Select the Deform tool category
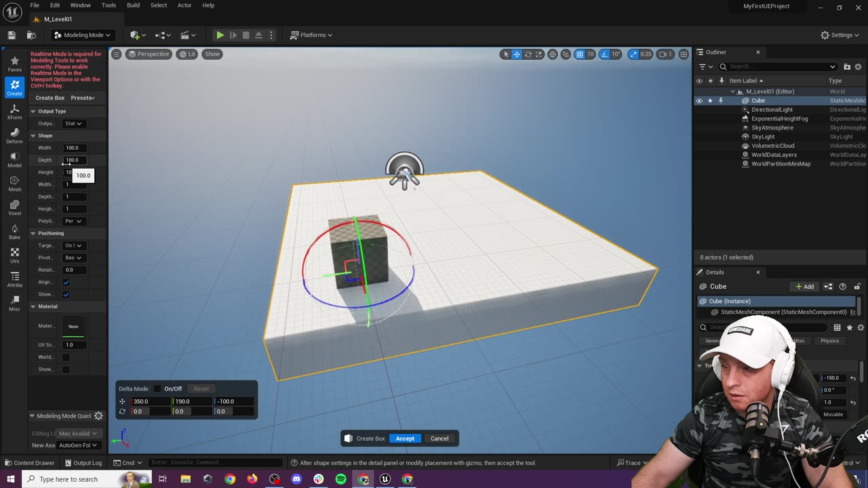868x488 pixels. pyautogui.click(x=14, y=136)
